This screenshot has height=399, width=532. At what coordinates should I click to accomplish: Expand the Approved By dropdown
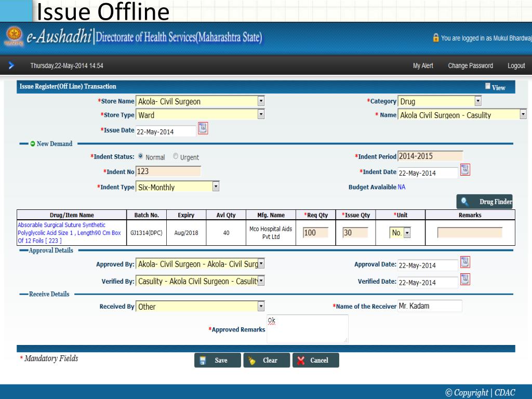(261, 263)
